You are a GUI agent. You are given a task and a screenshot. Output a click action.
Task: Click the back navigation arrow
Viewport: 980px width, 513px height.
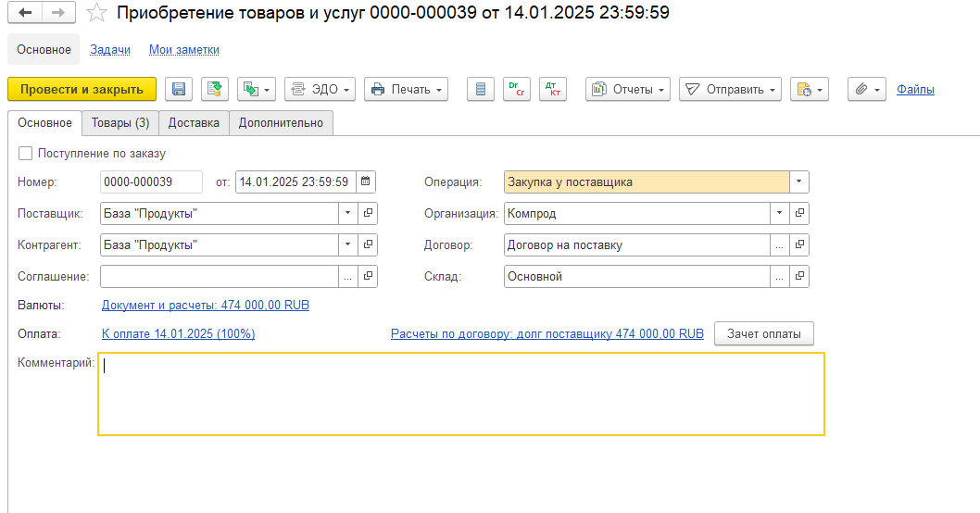(x=25, y=13)
